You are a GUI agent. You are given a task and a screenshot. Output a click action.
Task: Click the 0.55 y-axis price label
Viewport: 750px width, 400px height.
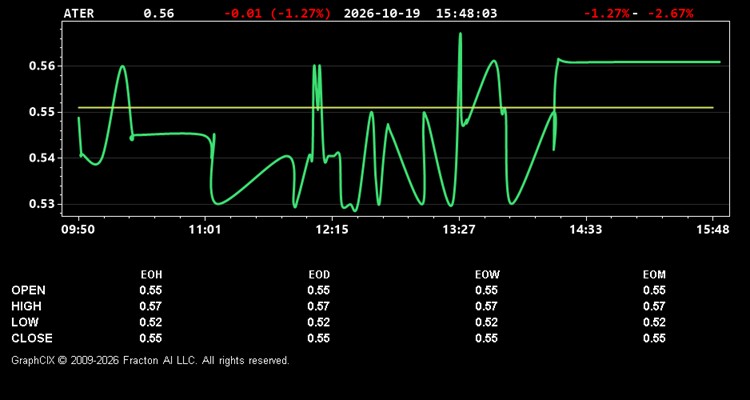pyautogui.click(x=42, y=112)
